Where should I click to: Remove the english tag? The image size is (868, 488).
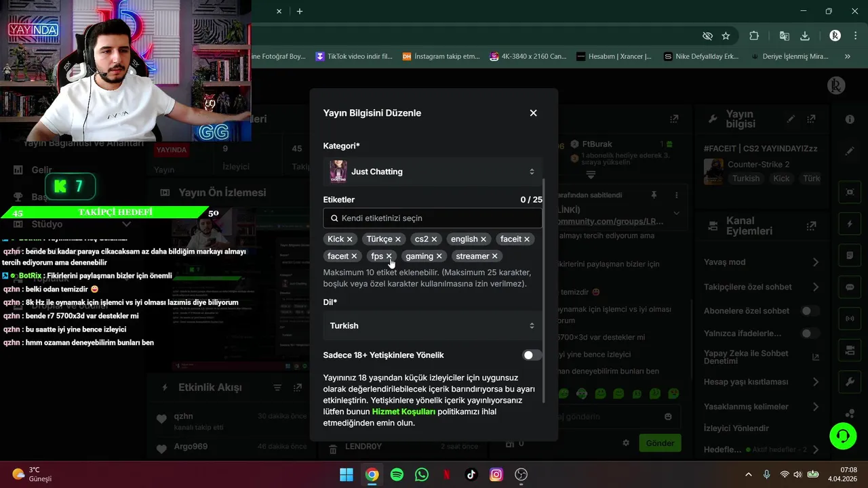click(x=484, y=239)
